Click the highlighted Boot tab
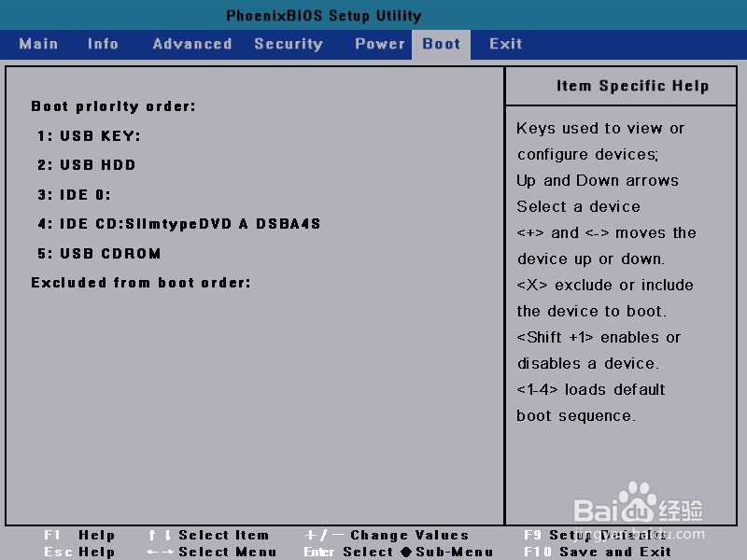This screenshot has height=560, width=747. pyautogui.click(x=441, y=44)
